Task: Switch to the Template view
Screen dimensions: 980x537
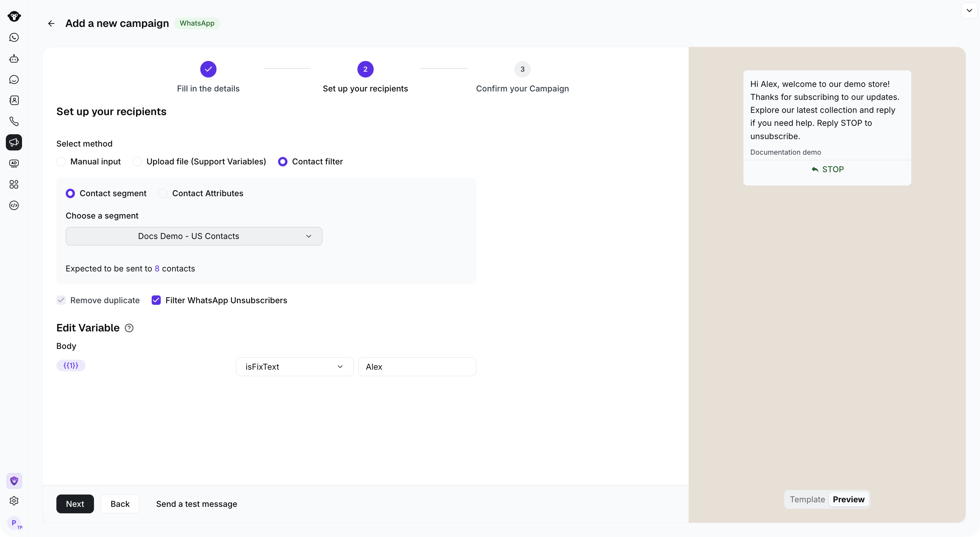Action: point(807,499)
